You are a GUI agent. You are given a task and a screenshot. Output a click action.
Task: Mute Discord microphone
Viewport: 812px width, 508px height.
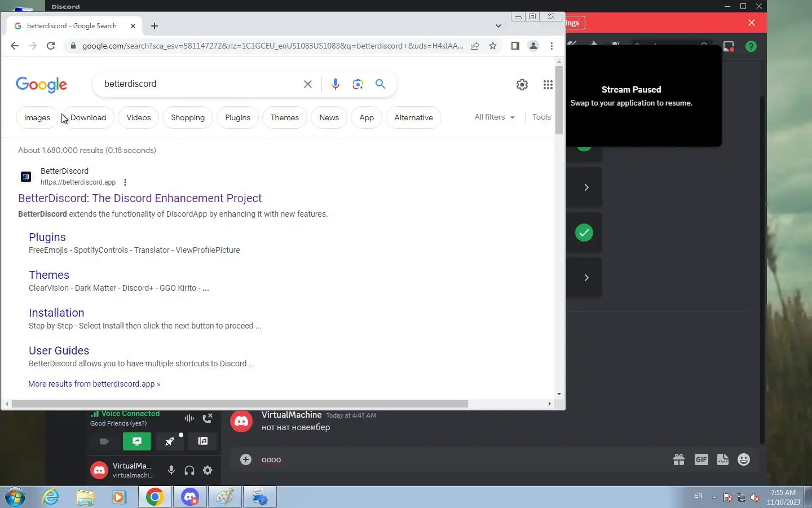click(x=171, y=470)
